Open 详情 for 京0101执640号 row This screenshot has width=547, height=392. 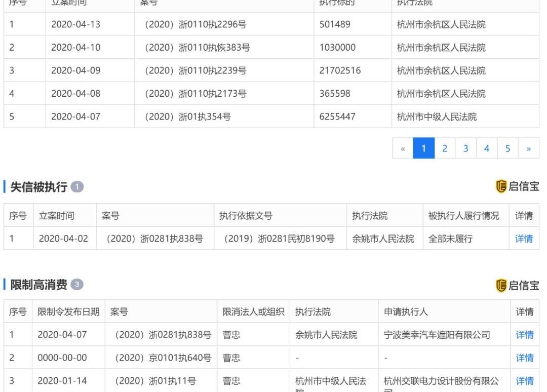(524, 358)
